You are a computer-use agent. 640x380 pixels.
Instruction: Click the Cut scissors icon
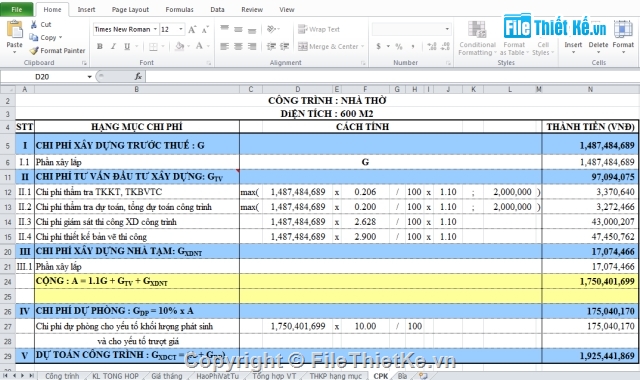click(x=34, y=24)
